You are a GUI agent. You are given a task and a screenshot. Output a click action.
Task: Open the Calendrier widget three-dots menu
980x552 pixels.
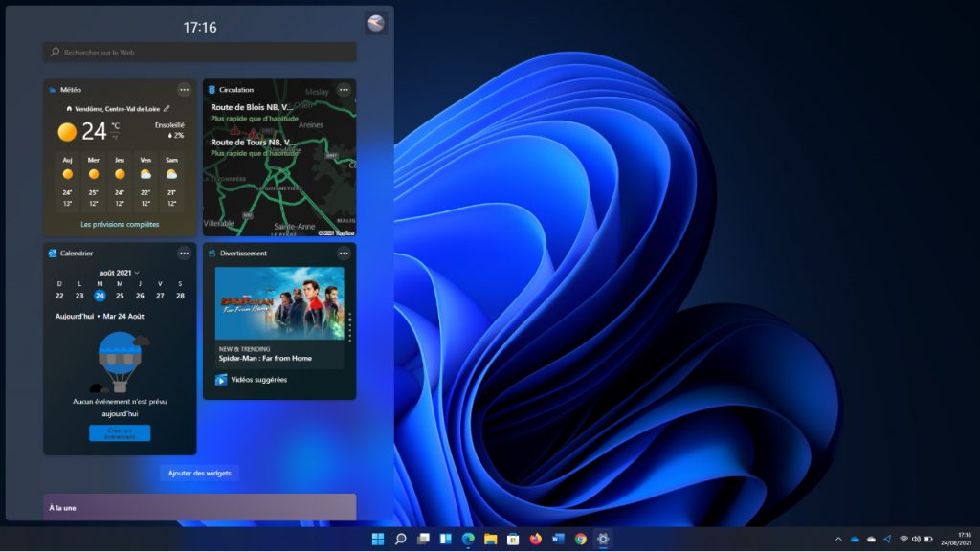click(x=184, y=254)
